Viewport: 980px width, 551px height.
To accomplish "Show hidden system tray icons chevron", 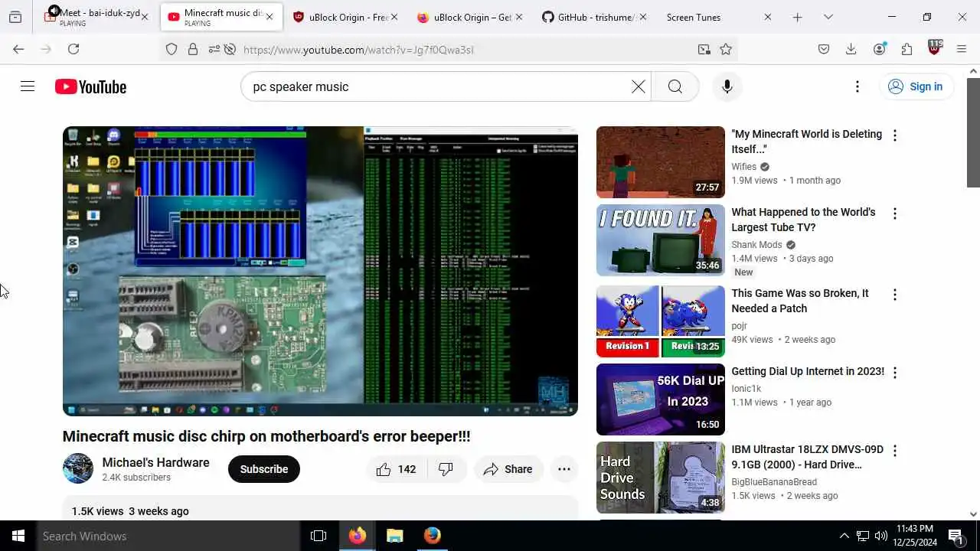I will point(844,536).
